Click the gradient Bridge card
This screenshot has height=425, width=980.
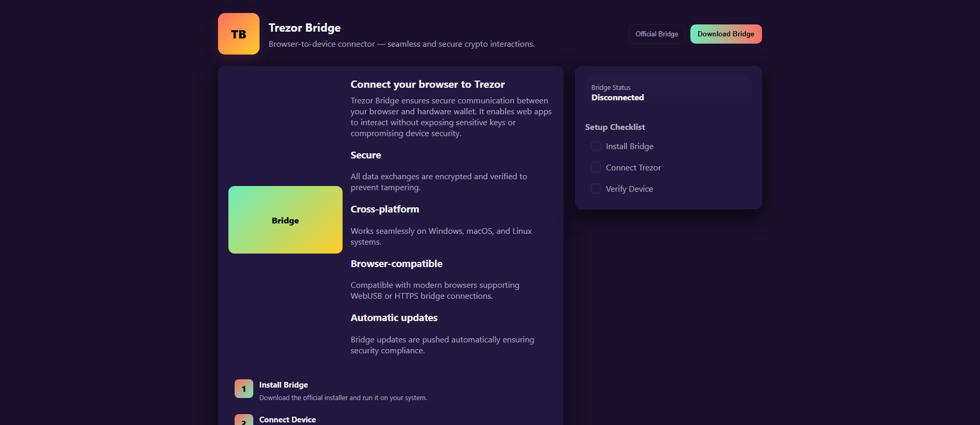click(x=285, y=220)
